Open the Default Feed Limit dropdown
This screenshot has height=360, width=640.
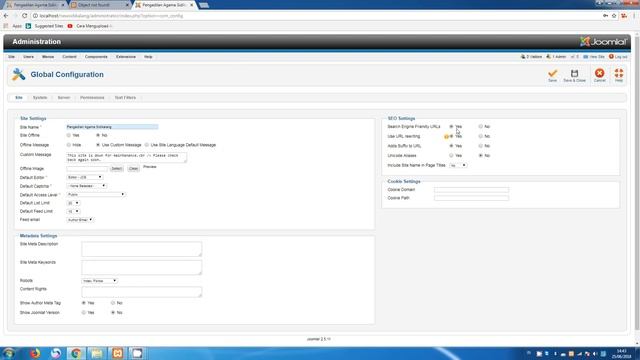tap(73, 211)
